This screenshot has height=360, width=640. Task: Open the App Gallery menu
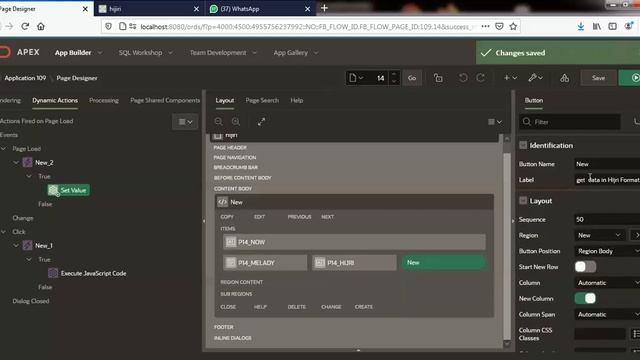tap(291, 53)
